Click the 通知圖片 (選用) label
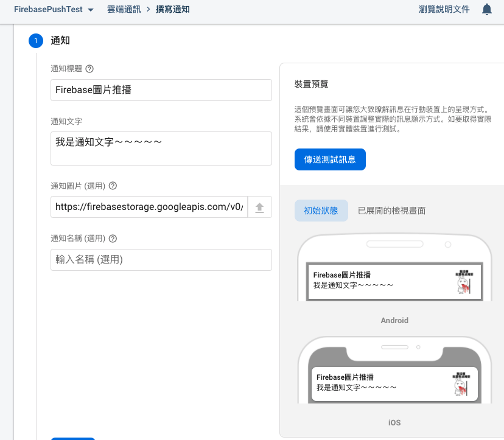 tap(78, 186)
